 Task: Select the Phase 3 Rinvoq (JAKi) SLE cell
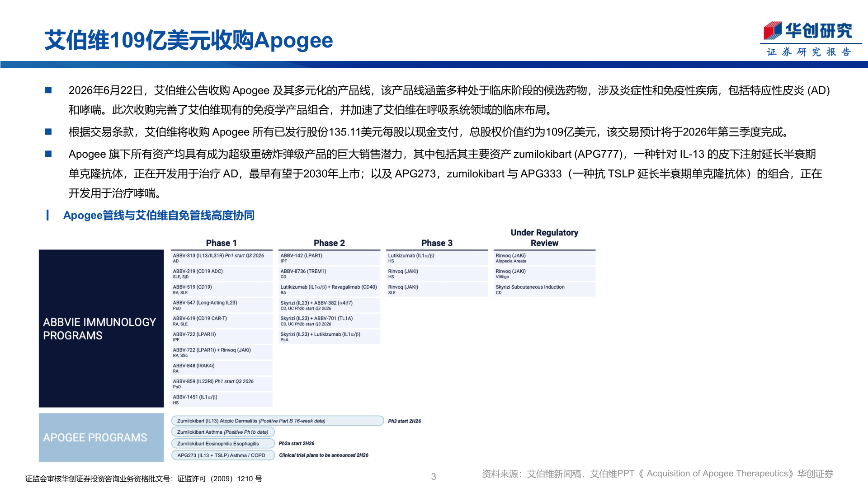pyautogui.click(x=437, y=290)
